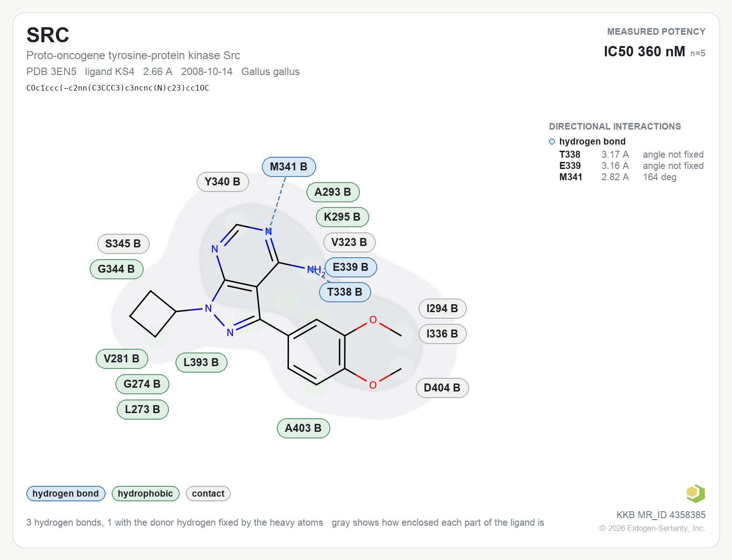Click the hydrogen bond legend pill

[x=66, y=493]
